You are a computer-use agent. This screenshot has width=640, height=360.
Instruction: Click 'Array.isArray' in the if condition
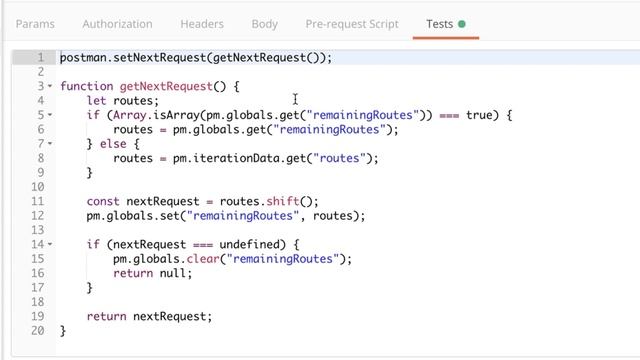156,115
